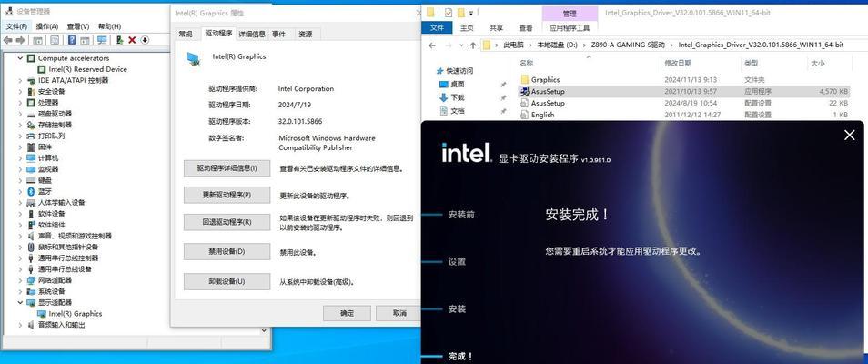Expand the 人体学输入设备 tree node
The height and width of the screenshot is (364, 868).
coord(21,202)
